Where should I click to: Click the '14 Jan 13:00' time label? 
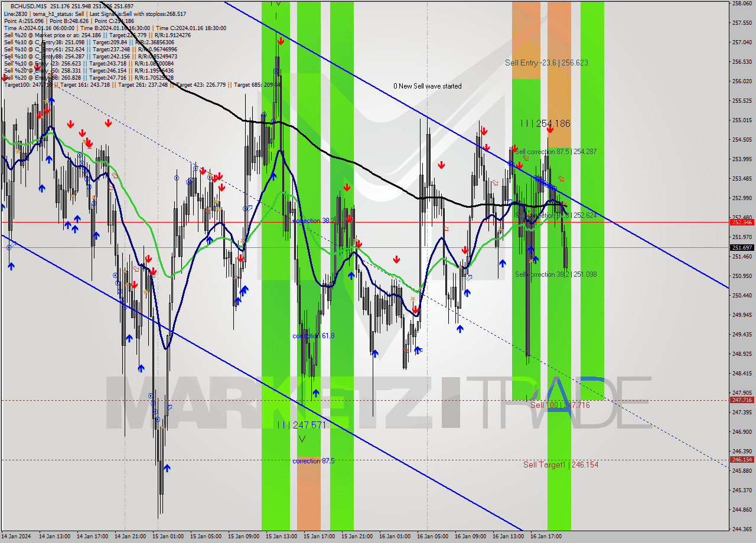point(55,537)
